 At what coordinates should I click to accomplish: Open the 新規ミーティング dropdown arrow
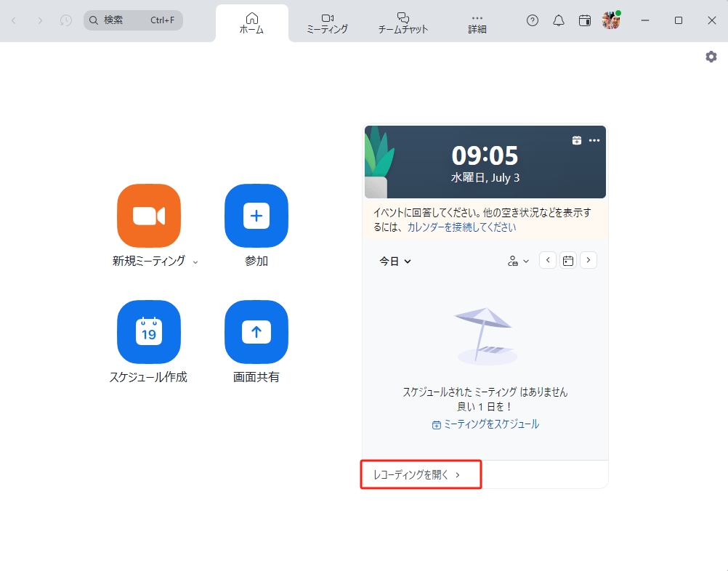point(195,262)
